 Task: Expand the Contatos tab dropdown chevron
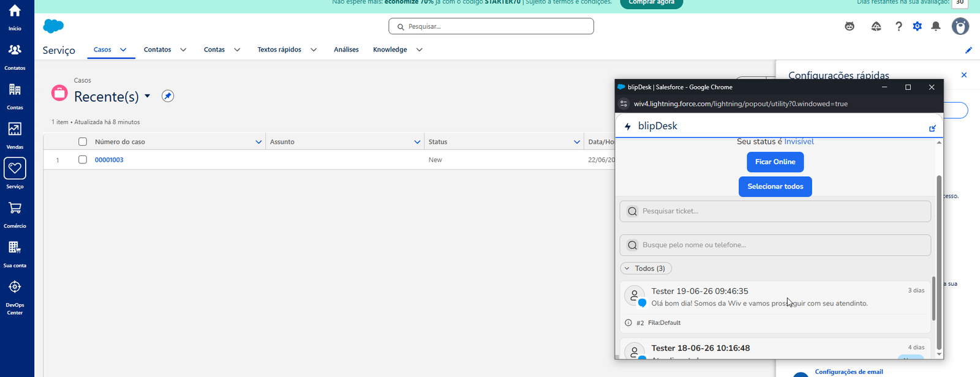click(183, 50)
